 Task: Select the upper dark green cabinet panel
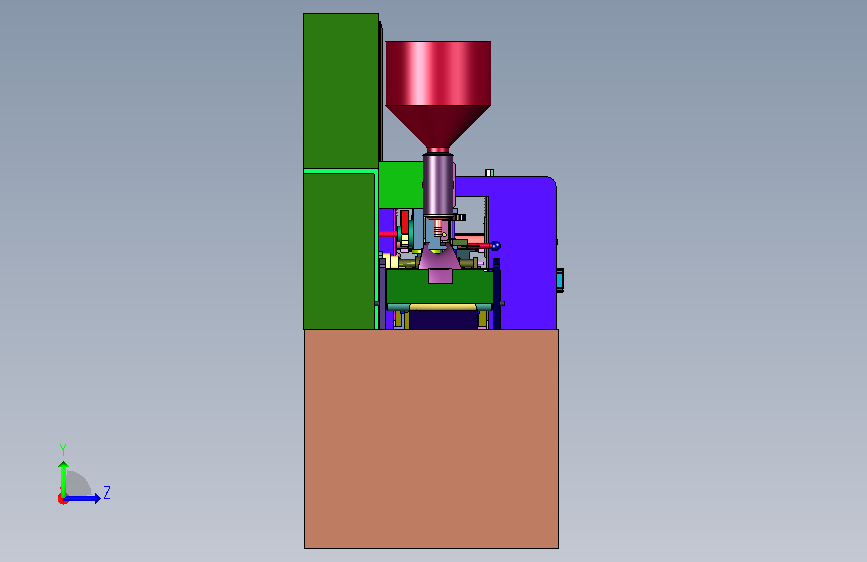tap(341, 91)
